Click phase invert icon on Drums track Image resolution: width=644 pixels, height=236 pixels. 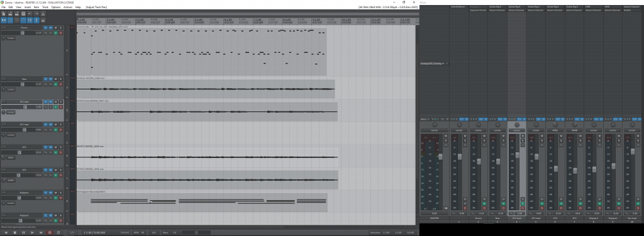tap(45, 33)
